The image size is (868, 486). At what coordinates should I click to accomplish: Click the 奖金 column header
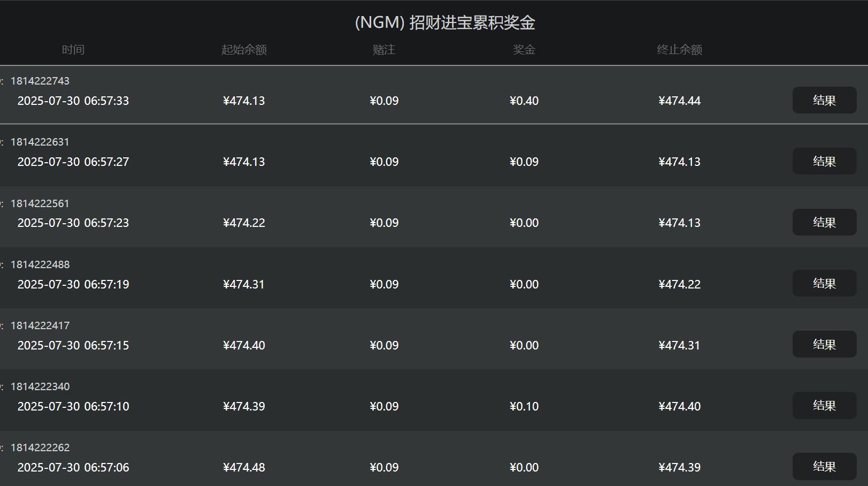524,50
